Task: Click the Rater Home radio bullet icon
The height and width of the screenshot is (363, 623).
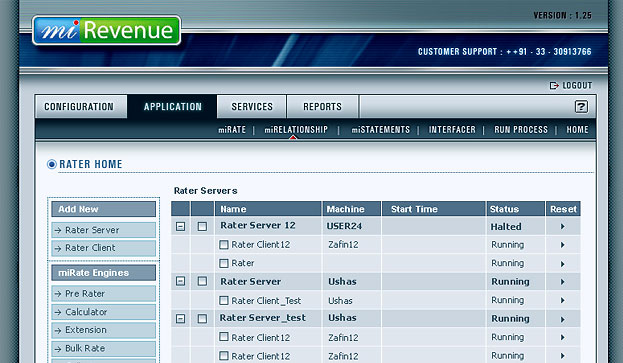Action: pyautogui.click(x=52, y=164)
